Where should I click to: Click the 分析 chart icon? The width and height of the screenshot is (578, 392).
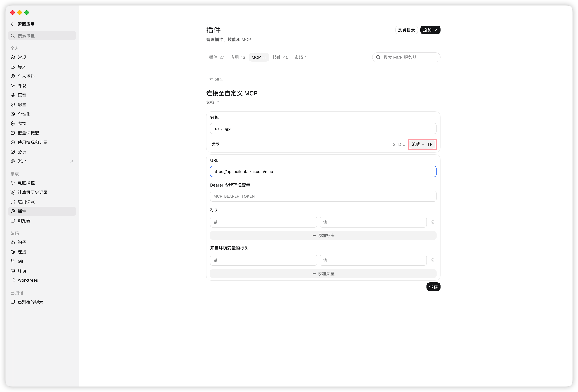tap(13, 152)
